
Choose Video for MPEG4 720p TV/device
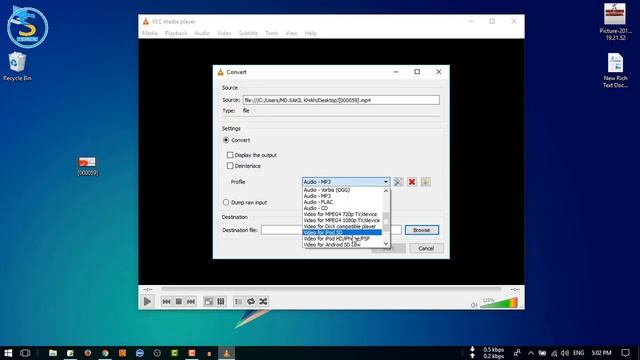click(342, 214)
